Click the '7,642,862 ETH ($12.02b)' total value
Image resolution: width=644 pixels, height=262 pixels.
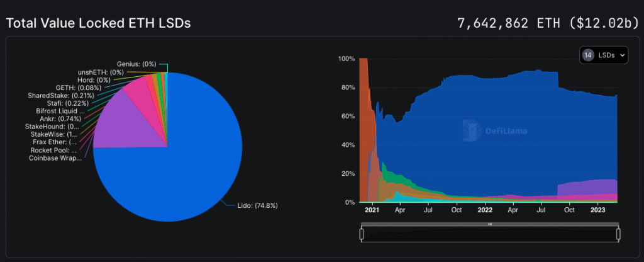[x=548, y=23]
